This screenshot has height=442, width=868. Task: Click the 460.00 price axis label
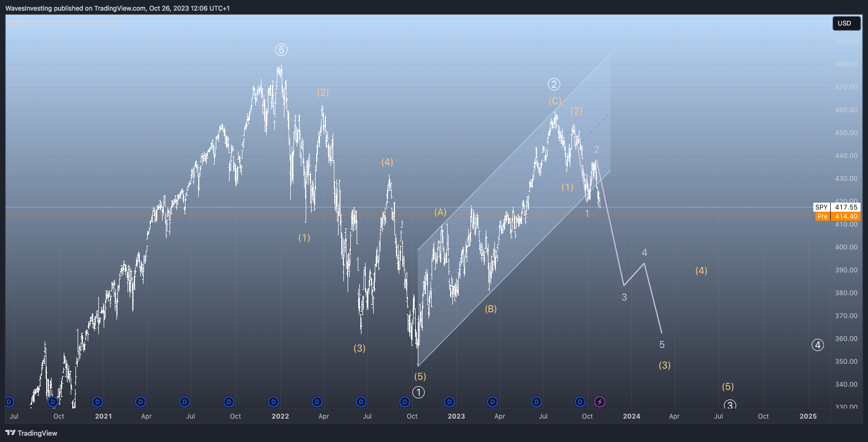coord(846,110)
